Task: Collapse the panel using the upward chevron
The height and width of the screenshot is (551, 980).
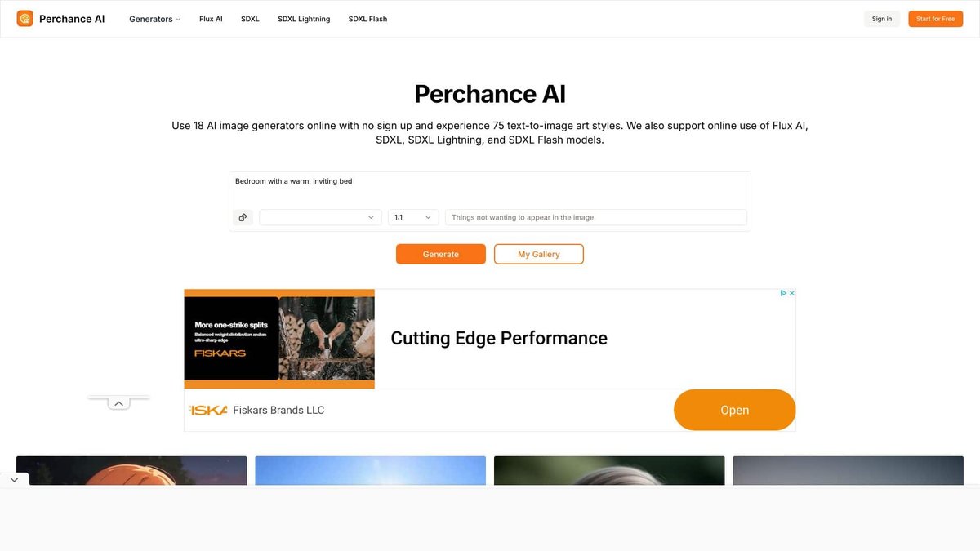Action: (118, 402)
